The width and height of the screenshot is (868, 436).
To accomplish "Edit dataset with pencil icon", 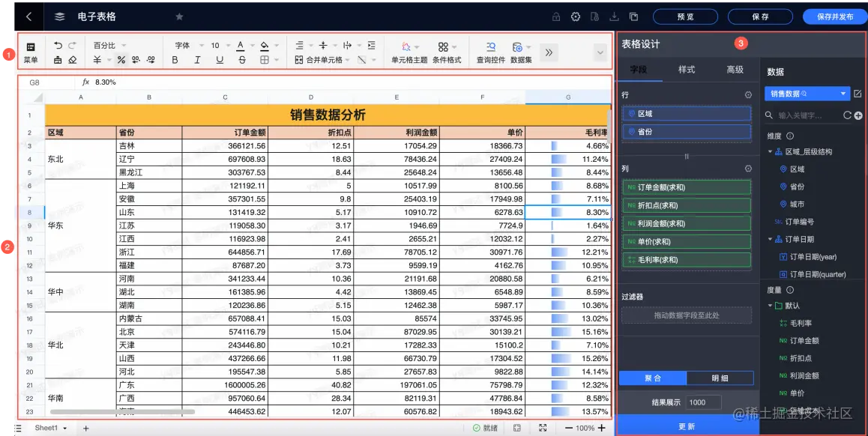I will 858,94.
